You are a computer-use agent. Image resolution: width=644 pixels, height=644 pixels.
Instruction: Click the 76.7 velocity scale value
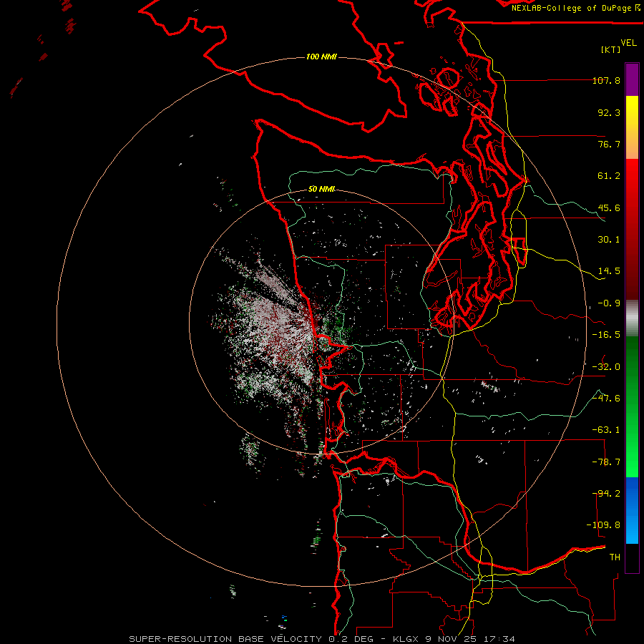tap(609, 144)
